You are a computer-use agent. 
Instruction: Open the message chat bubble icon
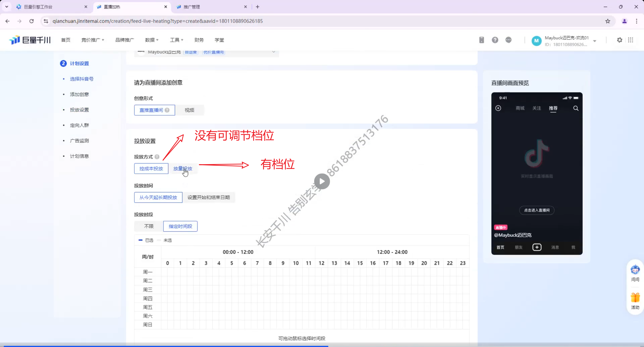point(508,40)
